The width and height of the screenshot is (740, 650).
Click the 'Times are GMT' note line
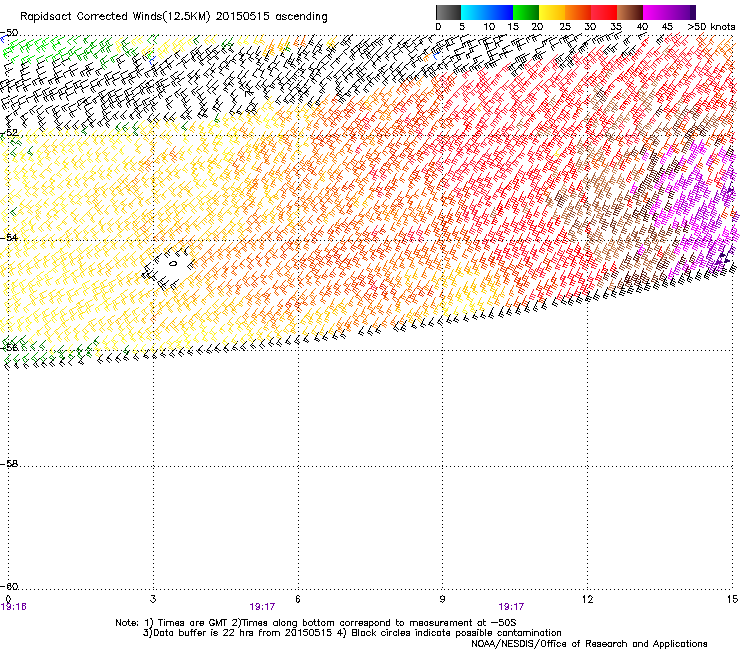click(x=316, y=623)
